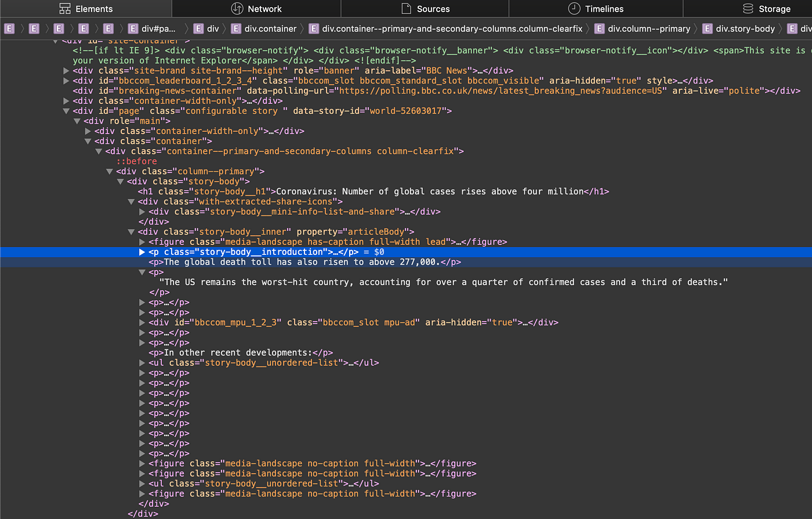Collapse the container--primary-and-secondary-columns div

pyautogui.click(x=99, y=152)
